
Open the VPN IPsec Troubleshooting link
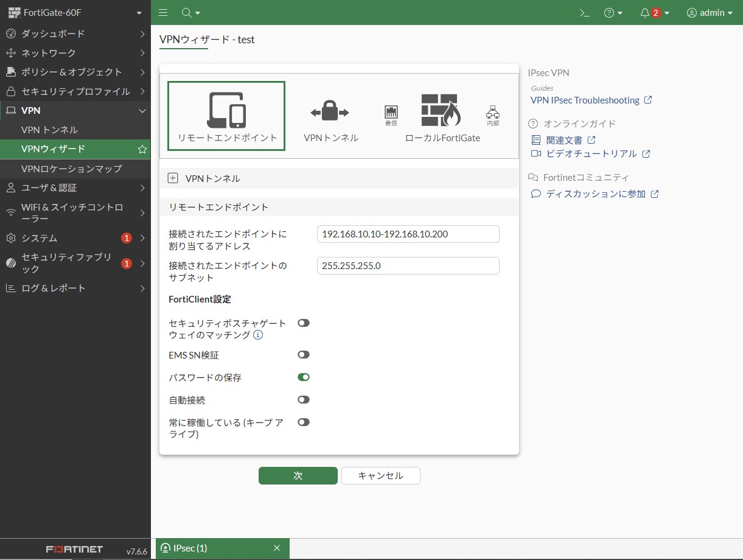(585, 100)
